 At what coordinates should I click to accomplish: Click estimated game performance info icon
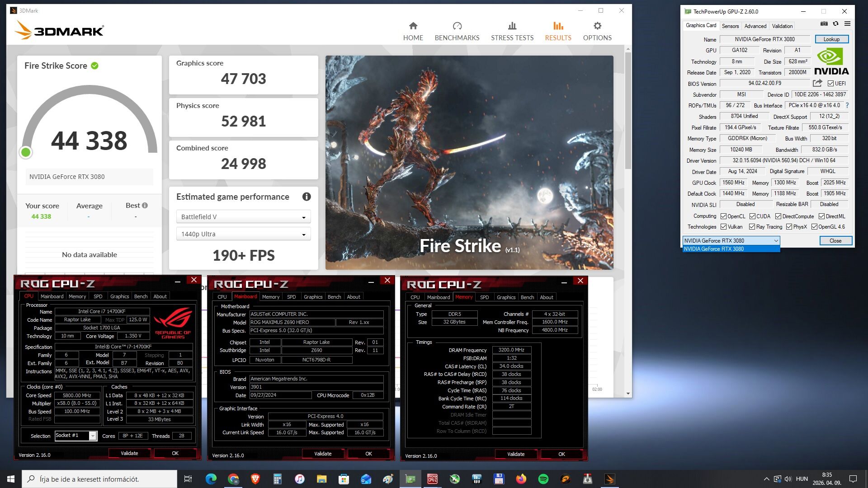pyautogui.click(x=307, y=197)
